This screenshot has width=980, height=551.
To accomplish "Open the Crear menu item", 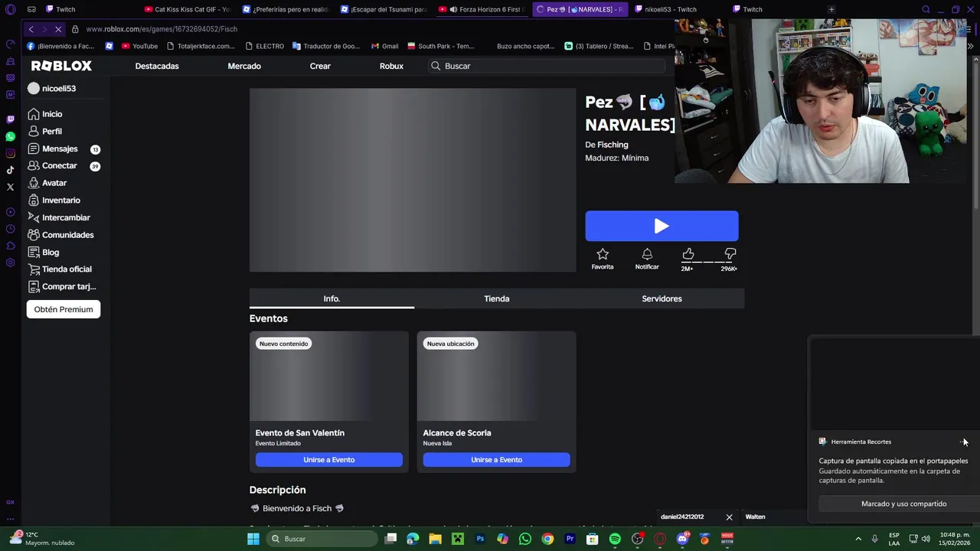I will (x=320, y=66).
